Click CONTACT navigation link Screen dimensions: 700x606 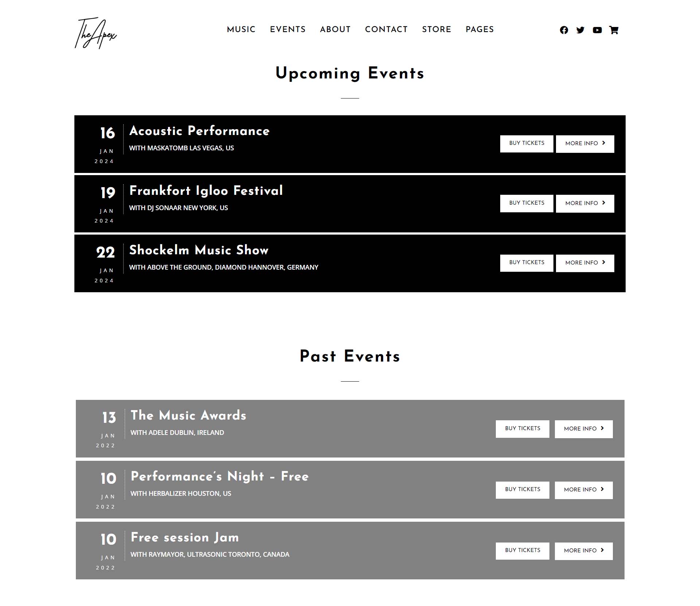[386, 30]
